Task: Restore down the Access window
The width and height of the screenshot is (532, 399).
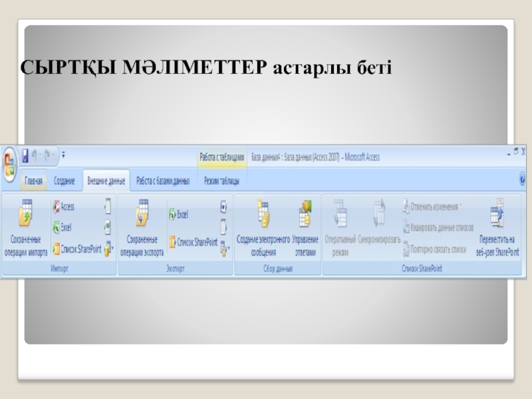Action: point(516,152)
